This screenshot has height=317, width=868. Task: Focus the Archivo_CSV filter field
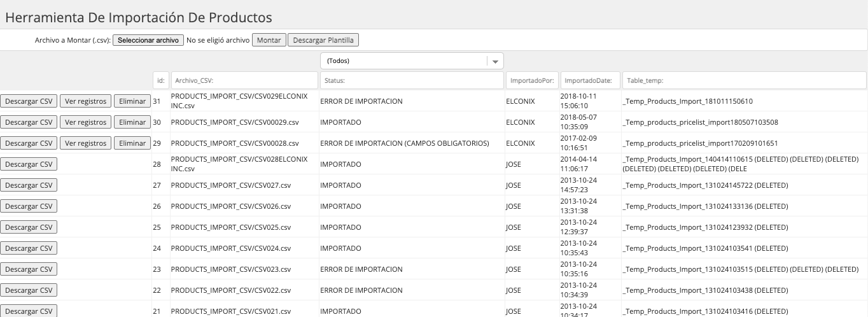click(244, 80)
